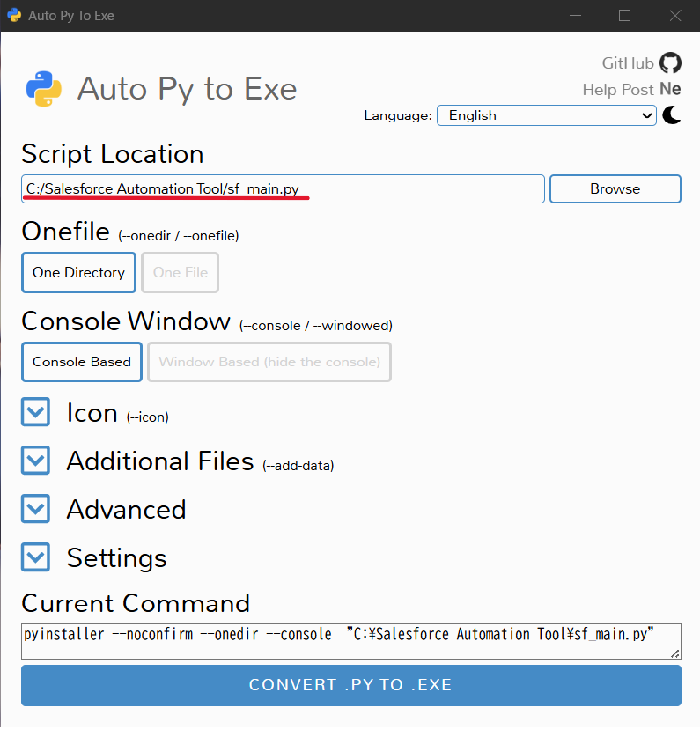700x730 pixels.
Task: Open the GitHub octocat icon
Action: [670, 63]
